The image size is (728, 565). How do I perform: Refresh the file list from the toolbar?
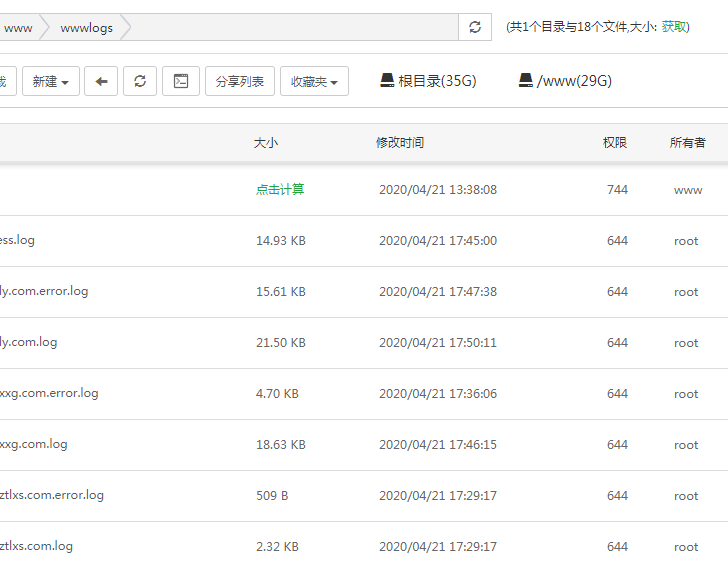pos(140,81)
